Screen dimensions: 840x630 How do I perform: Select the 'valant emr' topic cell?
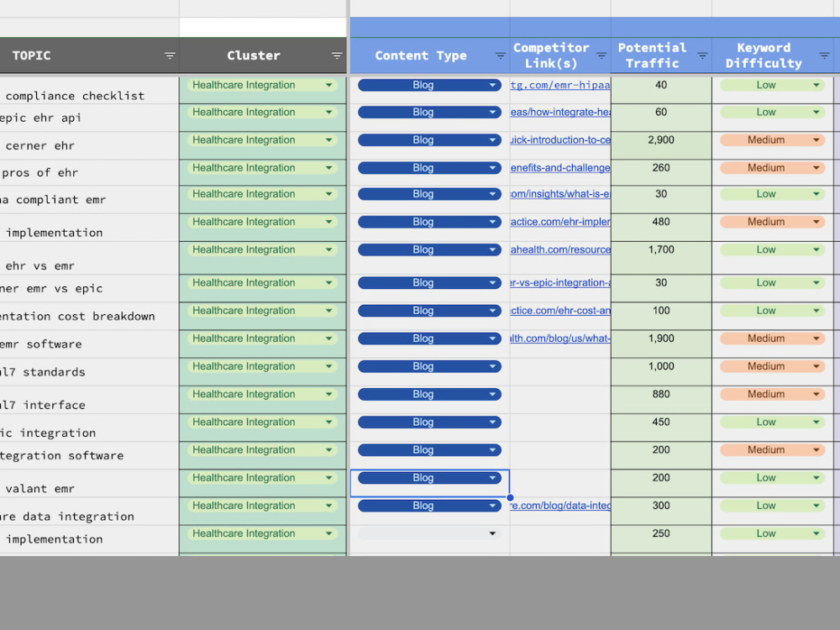pos(90,484)
